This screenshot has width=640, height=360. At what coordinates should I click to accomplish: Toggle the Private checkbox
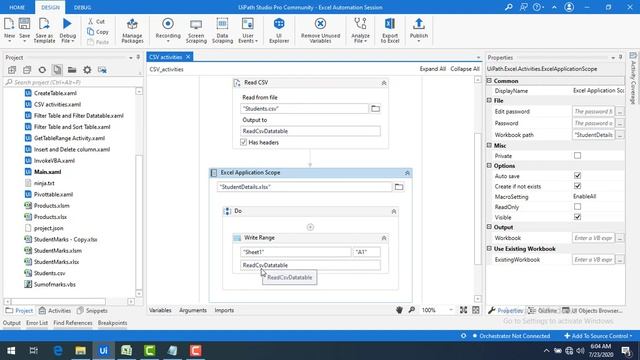[x=577, y=156]
